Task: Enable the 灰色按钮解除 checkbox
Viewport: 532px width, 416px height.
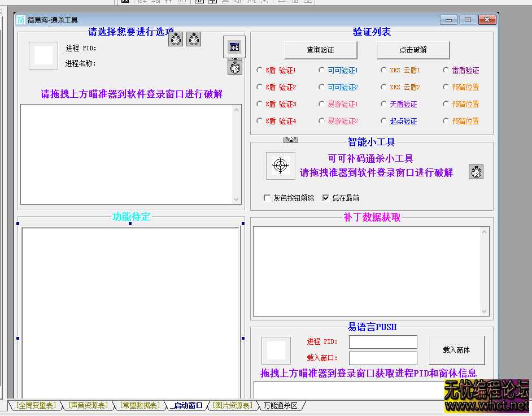Action: tap(267, 198)
